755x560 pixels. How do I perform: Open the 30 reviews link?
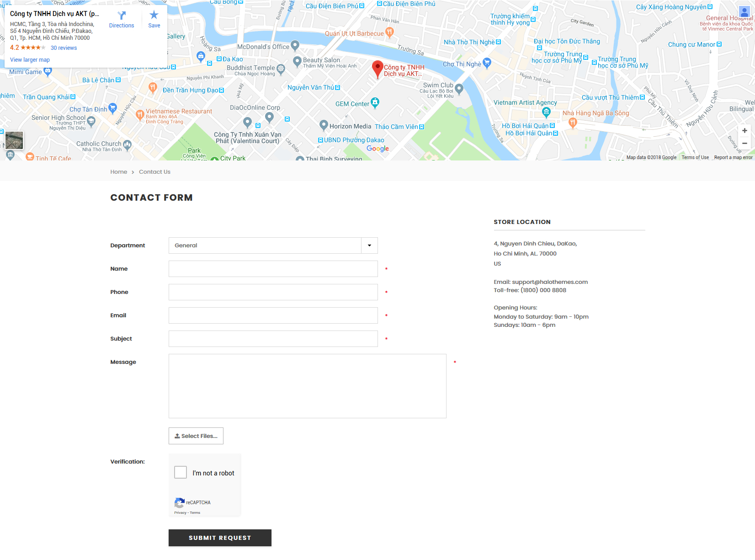tap(64, 48)
